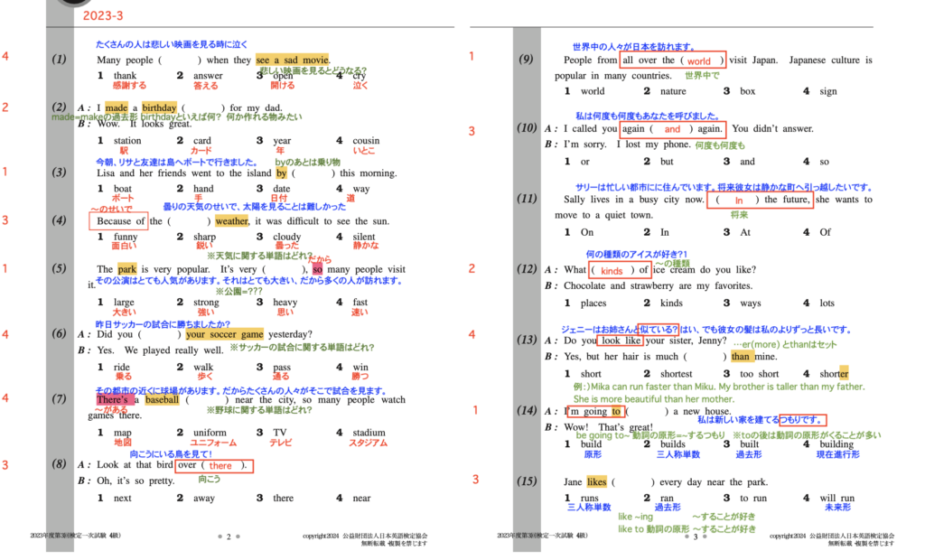Select 'On' option in question 11

587,232
